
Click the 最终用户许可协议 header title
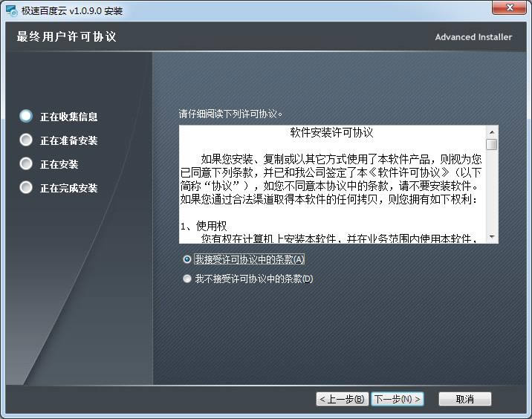pyautogui.click(x=67, y=37)
